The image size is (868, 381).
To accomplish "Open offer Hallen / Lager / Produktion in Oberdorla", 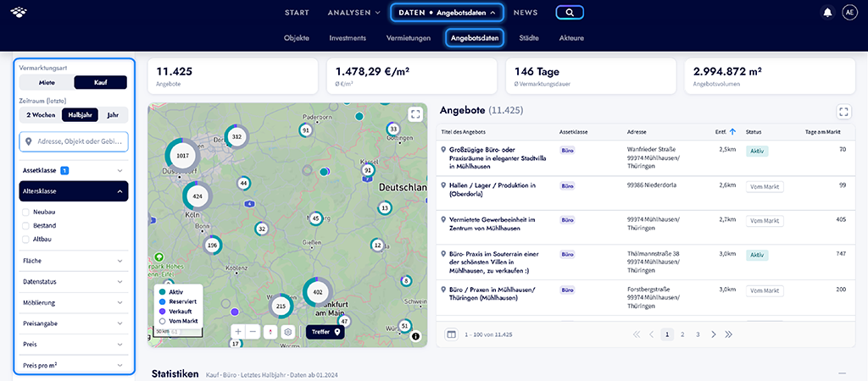I will point(492,189).
